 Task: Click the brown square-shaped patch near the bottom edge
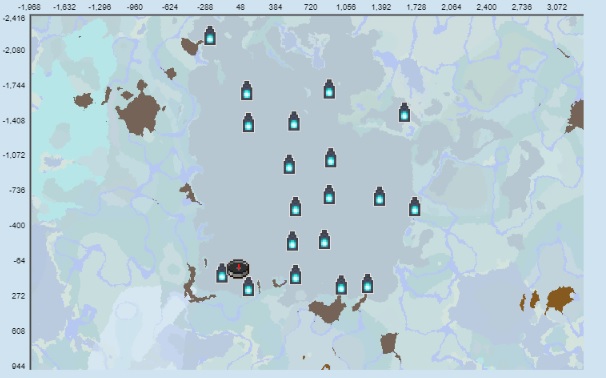click(x=389, y=344)
